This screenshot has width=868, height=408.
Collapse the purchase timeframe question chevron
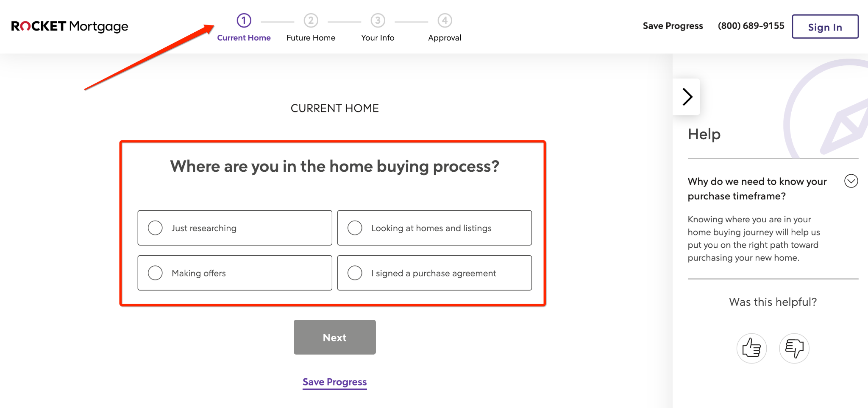(x=851, y=181)
